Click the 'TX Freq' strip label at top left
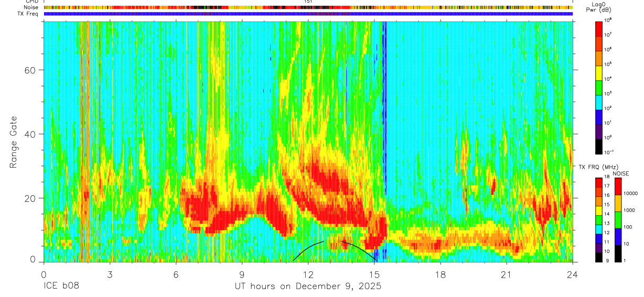The height and width of the screenshot is (297, 644). pos(29,14)
